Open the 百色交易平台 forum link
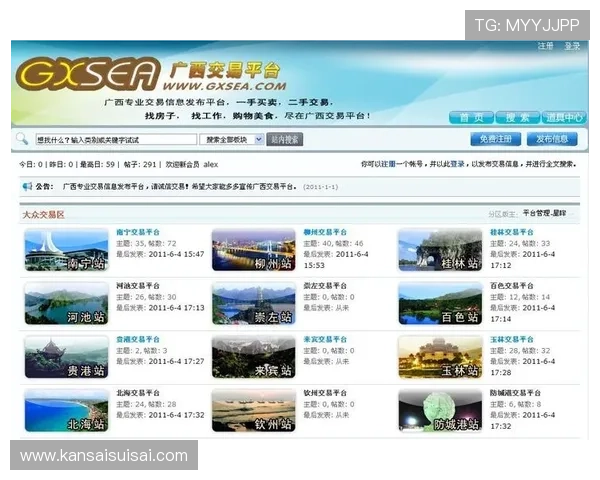 [x=512, y=286]
